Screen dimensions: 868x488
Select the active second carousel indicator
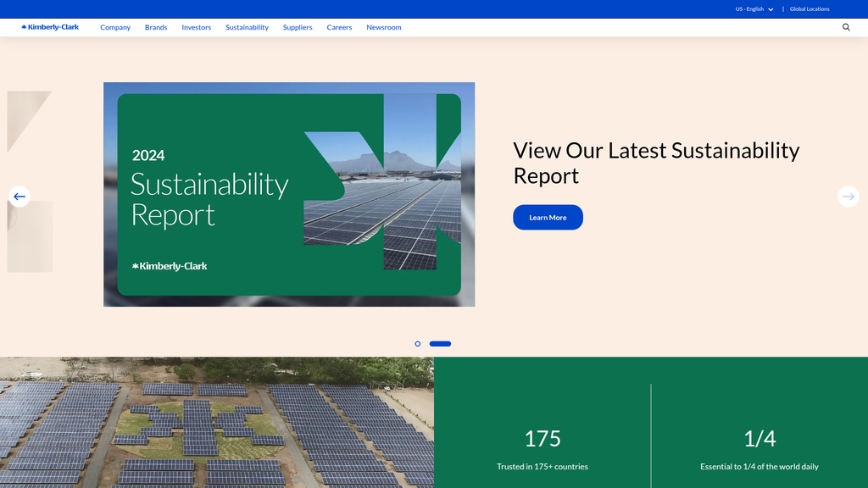440,344
